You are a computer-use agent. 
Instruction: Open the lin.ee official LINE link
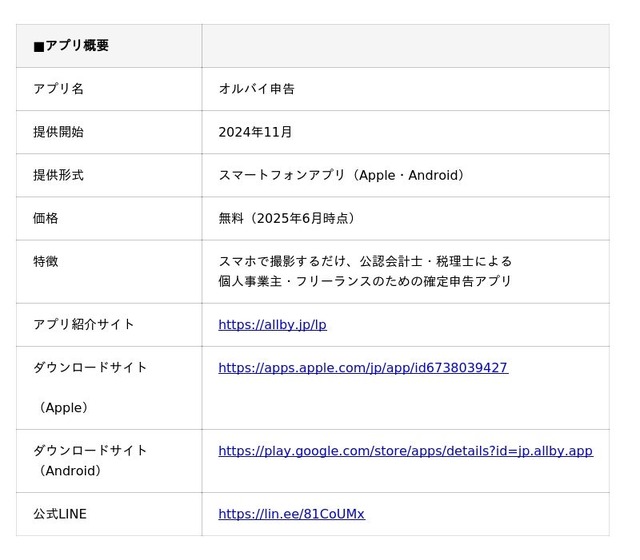[291, 514]
